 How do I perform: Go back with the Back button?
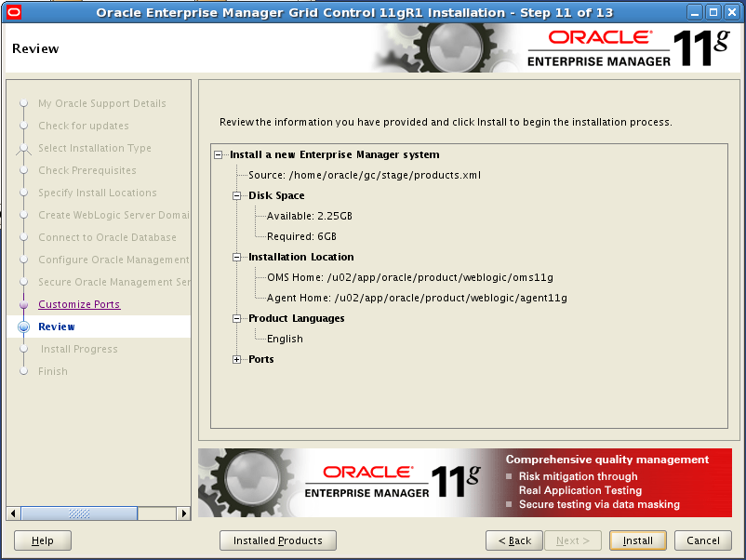513,540
